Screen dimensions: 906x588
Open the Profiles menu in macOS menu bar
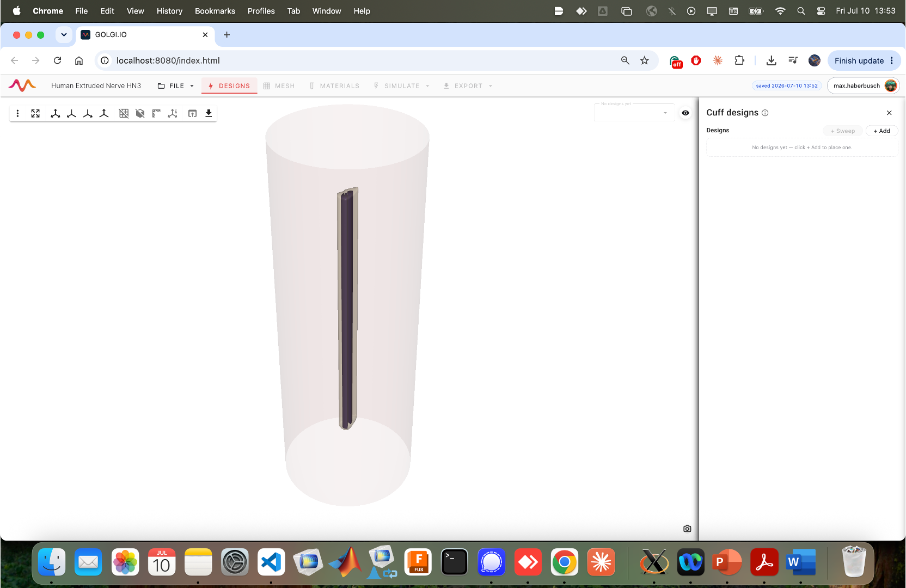pyautogui.click(x=261, y=11)
